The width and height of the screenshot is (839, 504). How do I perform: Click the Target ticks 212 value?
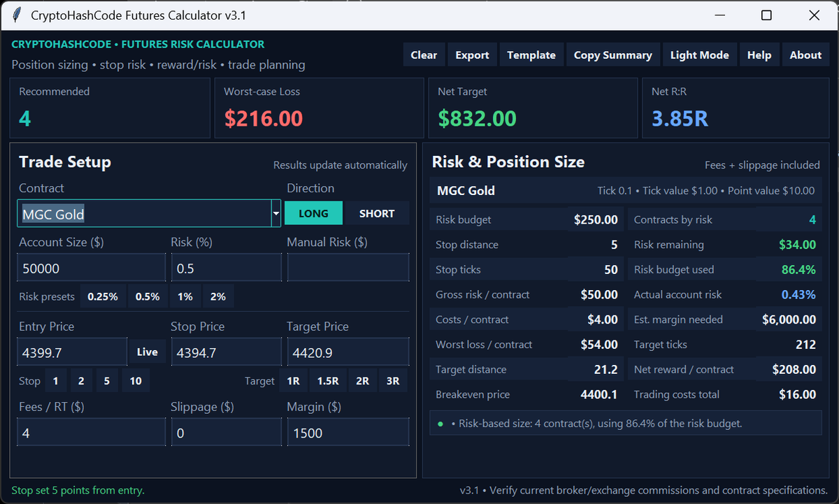805,345
